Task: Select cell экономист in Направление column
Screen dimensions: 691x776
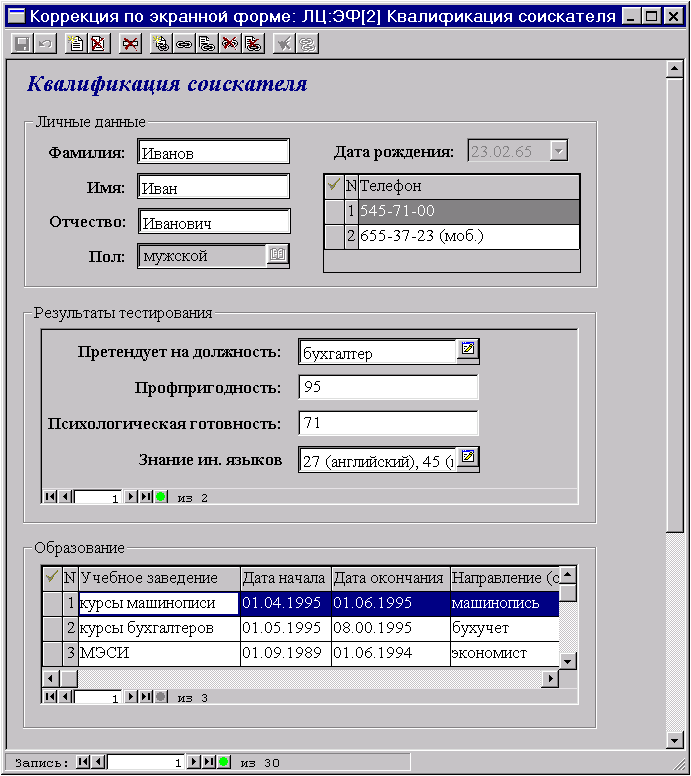Action: click(x=505, y=653)
